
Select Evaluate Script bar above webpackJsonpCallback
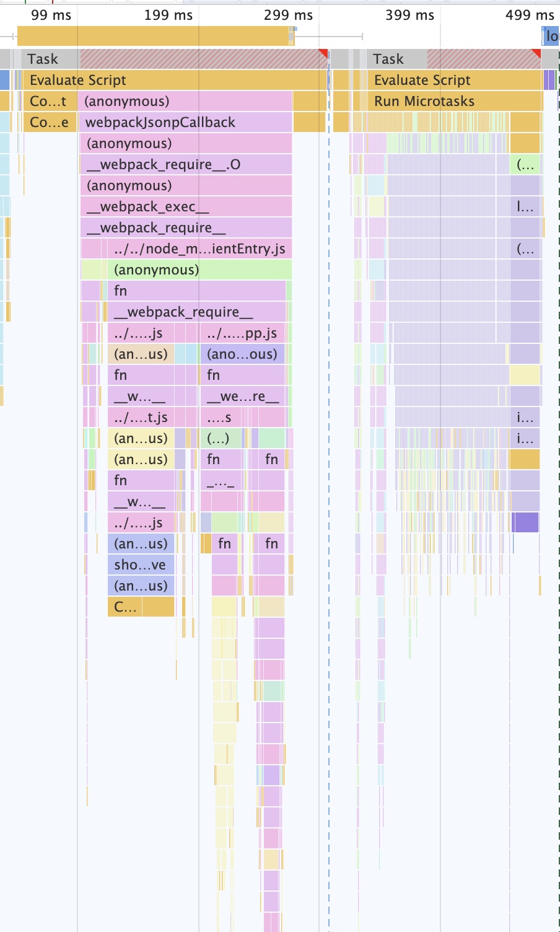pos(173,81)
